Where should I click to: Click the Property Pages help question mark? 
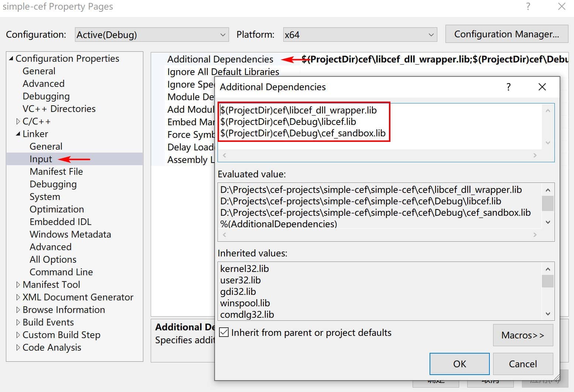pos(528,6)
